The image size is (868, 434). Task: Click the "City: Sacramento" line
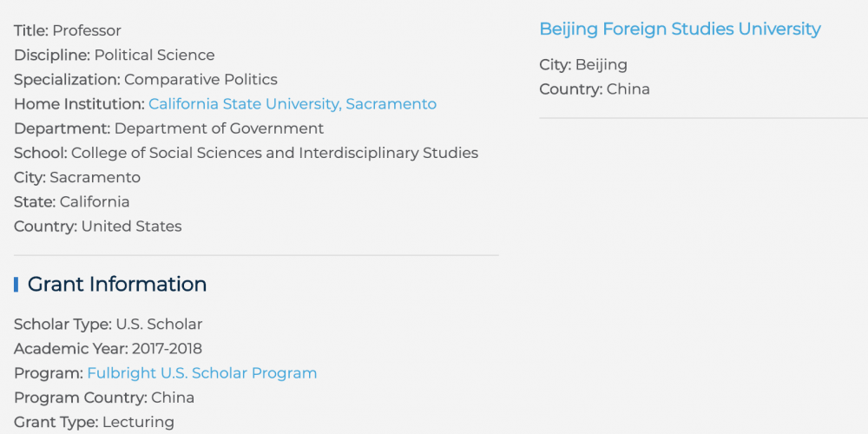77,177
